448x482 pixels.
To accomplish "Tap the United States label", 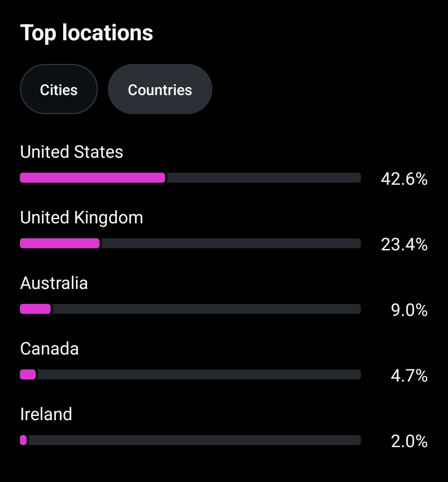I will (71, 152).
